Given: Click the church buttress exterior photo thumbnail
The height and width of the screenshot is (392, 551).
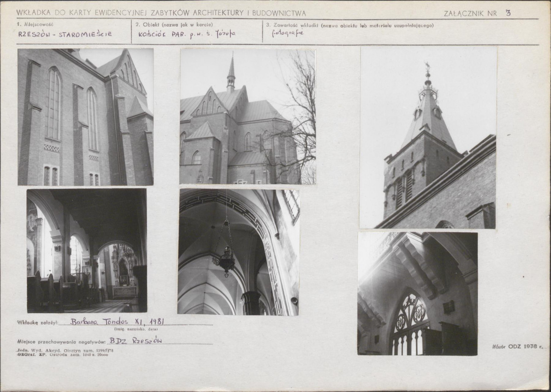Looking at the screenshot, I should (x=85, y=117).
